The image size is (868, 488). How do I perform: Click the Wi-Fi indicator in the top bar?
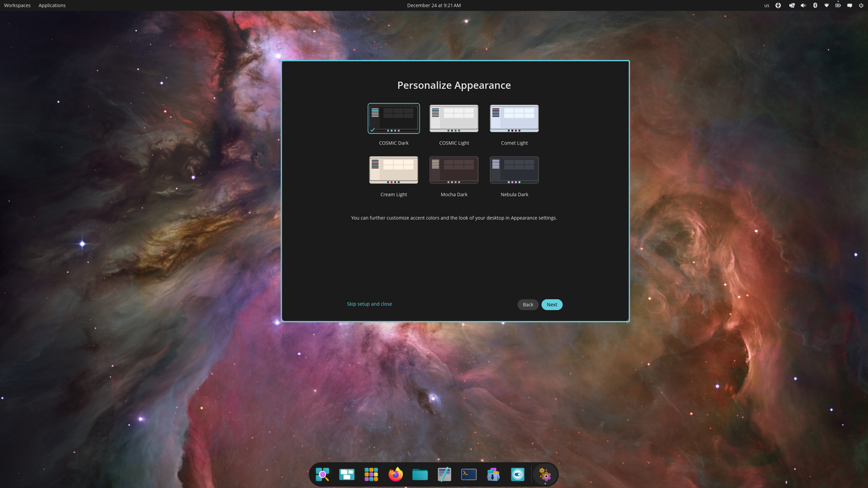coord(826,5)
